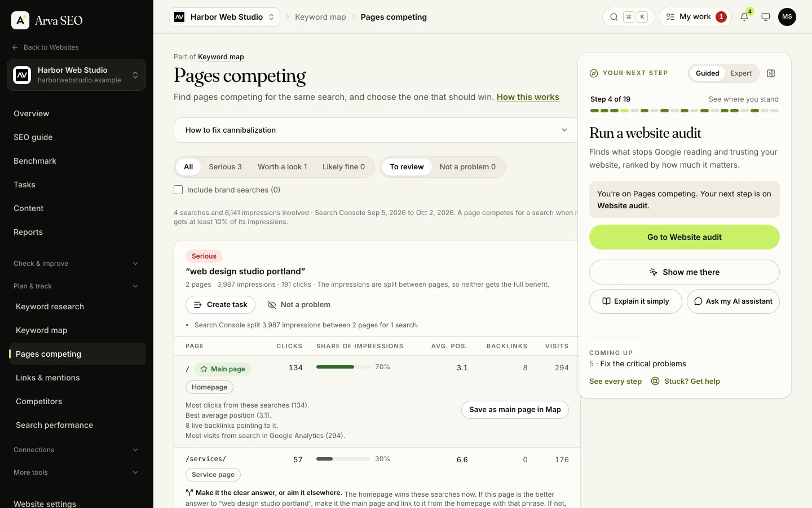Image resolution: width=812 pixels, height=508 pixels.
Task: Select the All severity filter
Action: (188, 167)
